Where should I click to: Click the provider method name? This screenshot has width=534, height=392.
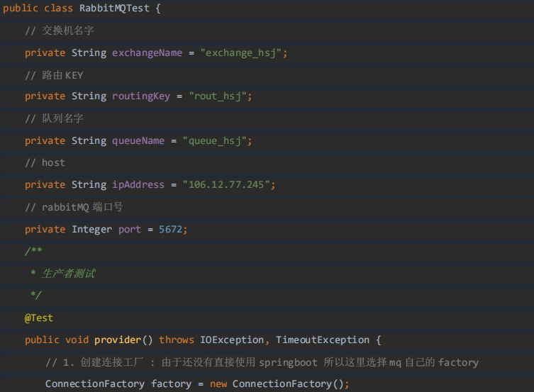coord(118,340)
